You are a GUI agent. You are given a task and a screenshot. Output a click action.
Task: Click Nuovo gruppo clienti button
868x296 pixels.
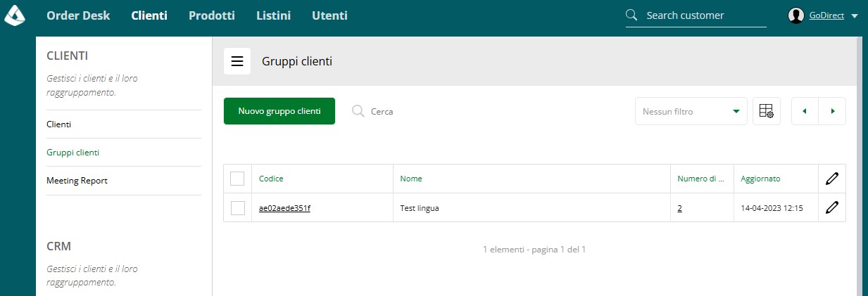point(279,111)
